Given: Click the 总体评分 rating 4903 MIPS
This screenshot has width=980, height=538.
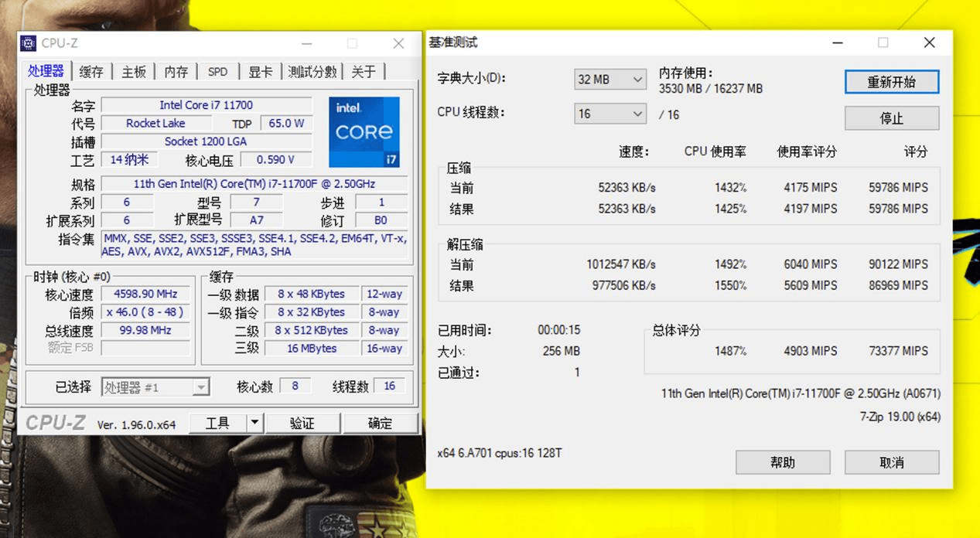Looking at the screenshot, I should pos(811,351).
